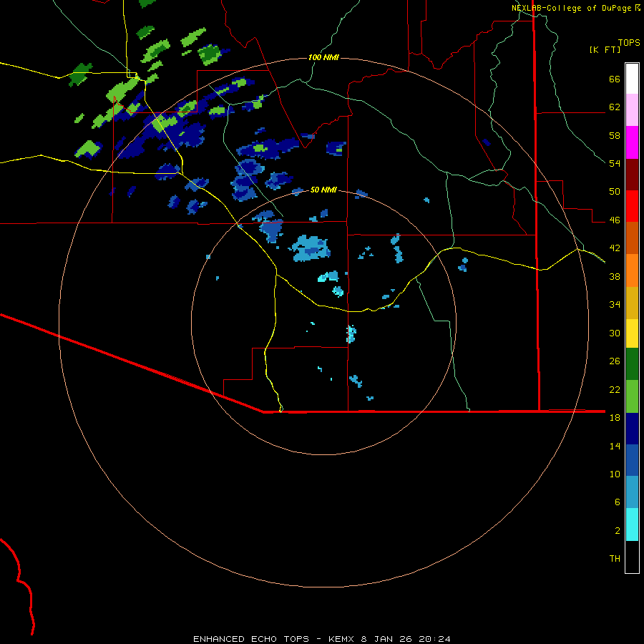The width and height of the screenshot is (644, 644).
Task: Select the dark green legend swatch
Action: point(632,364)
